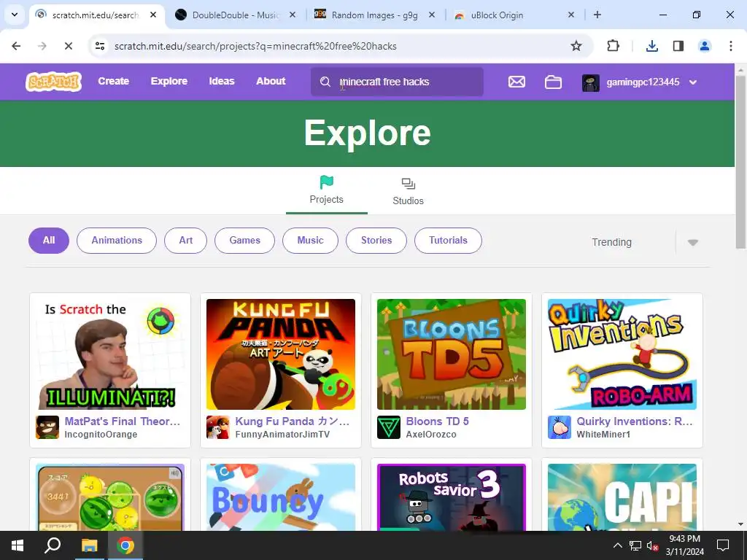The image size is (747, 560).
Task: Open the Bouncy project thumbnail
Action: click(x=281, y=497)
